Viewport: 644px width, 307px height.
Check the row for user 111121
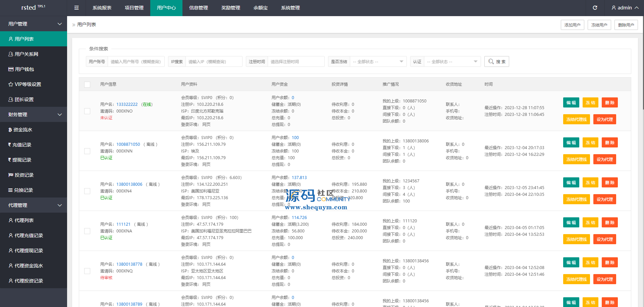coord(87,231)
